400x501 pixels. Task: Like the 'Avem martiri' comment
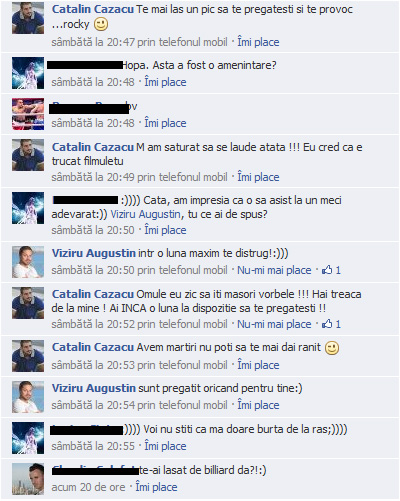(258, 365)
